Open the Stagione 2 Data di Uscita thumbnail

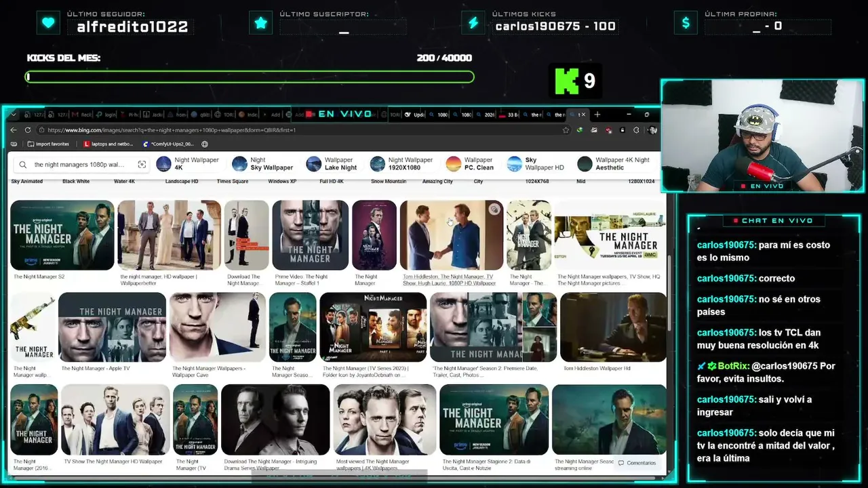(x=494, y=420)
